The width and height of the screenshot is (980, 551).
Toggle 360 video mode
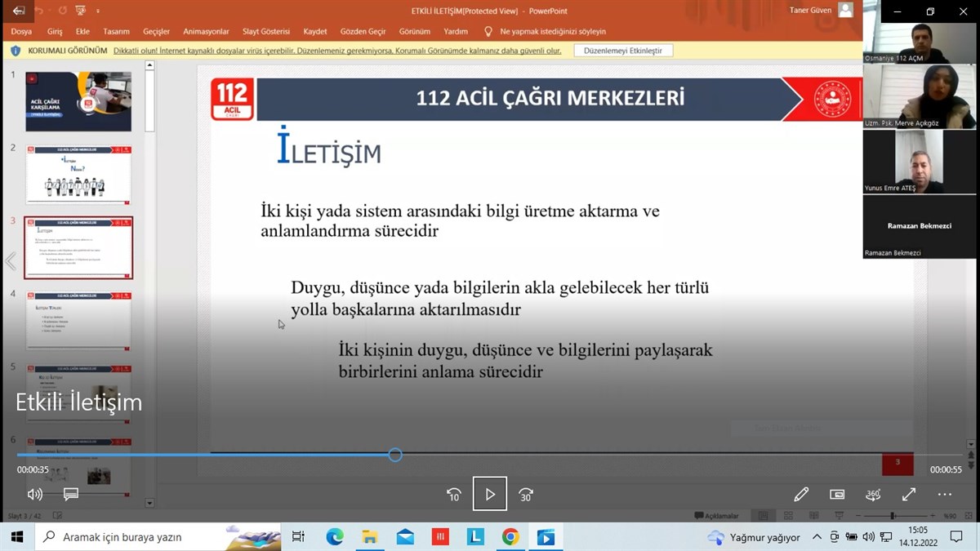tap(873, 494)
